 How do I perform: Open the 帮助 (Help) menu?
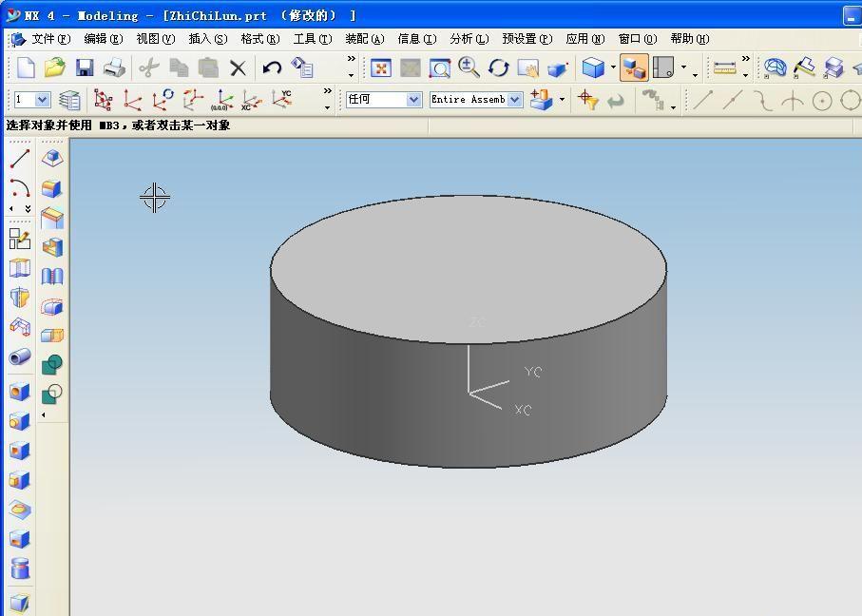(x=689, y=39)
